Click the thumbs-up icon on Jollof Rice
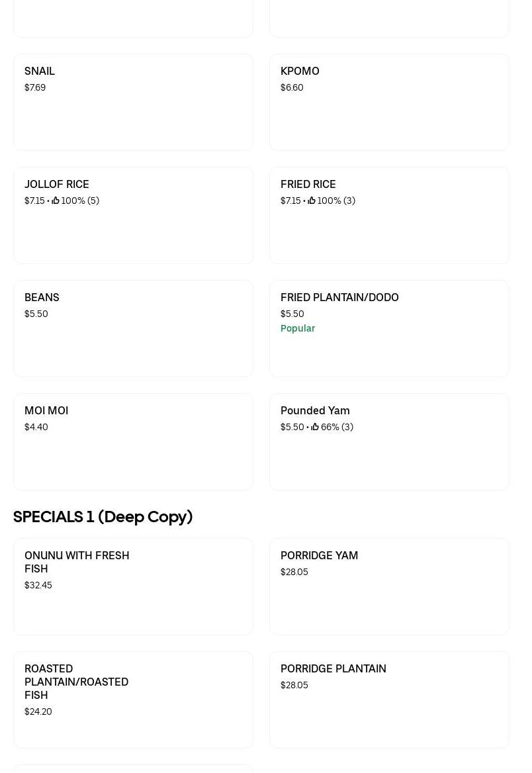The height and width of the screenshot is (773, 532). (56, 201)
